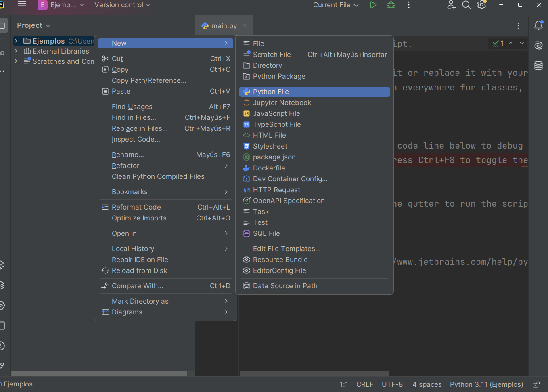The width and height of the screenshot is (548, 392).
Task: Close the main.py editor tab
Action: tap(245, 26)
